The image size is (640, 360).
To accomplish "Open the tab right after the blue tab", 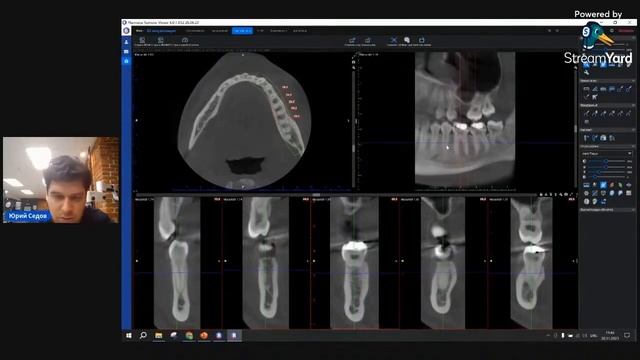I will coord(260,31).
